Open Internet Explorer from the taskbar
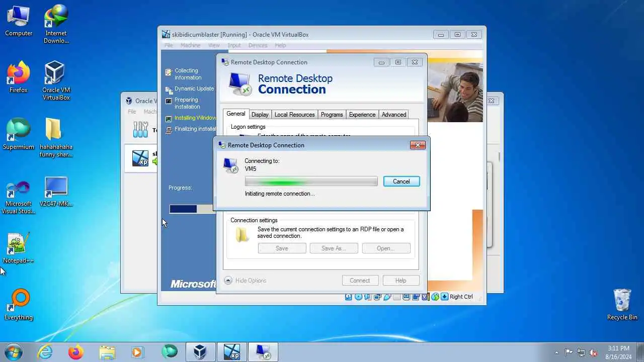Viewport: 644px width, 362px height. [45, 352]
